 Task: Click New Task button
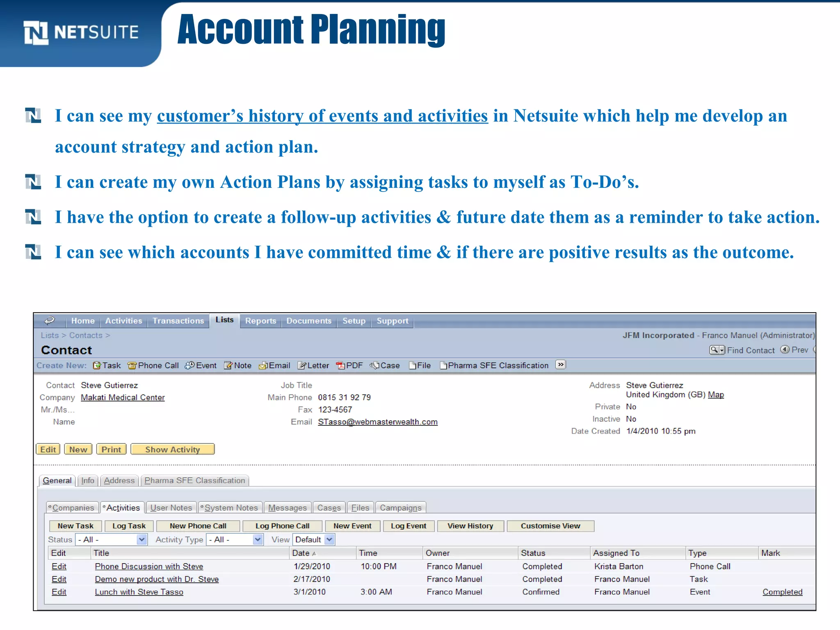pyautogui.click(x=75, y=526)
